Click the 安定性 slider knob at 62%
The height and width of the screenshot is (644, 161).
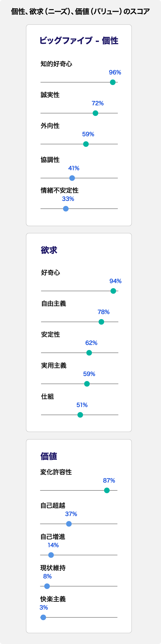89,353
